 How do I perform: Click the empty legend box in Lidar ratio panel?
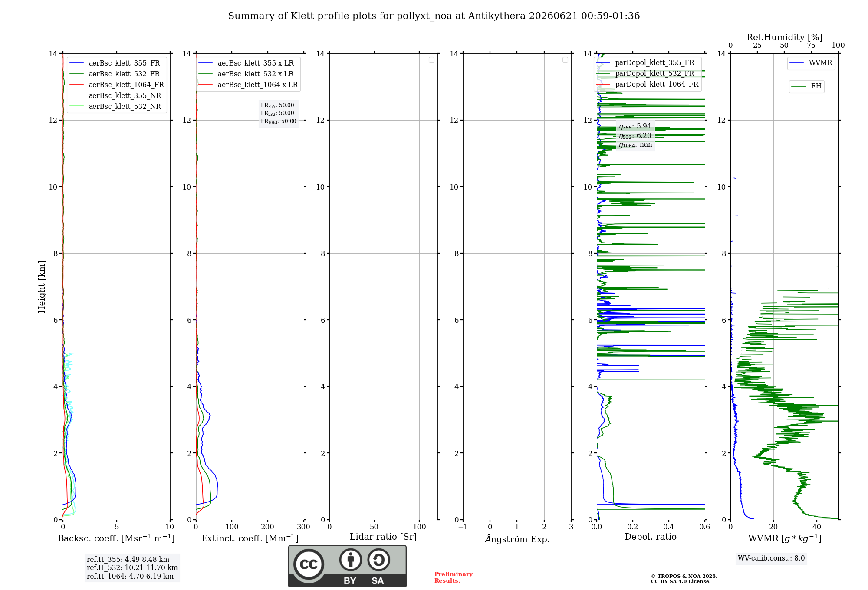pyautogui.click(x=431, y=60)
